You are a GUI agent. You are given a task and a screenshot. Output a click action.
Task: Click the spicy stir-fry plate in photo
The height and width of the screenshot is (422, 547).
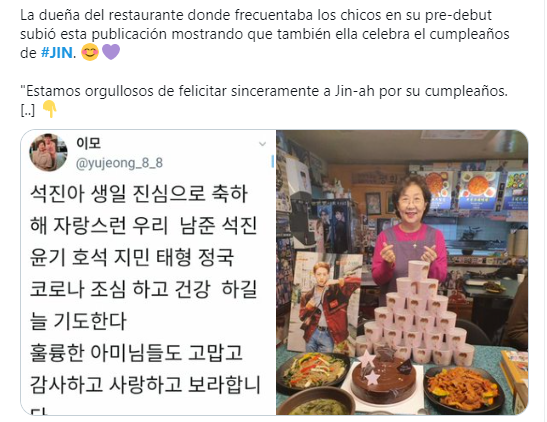pos(463,388)
